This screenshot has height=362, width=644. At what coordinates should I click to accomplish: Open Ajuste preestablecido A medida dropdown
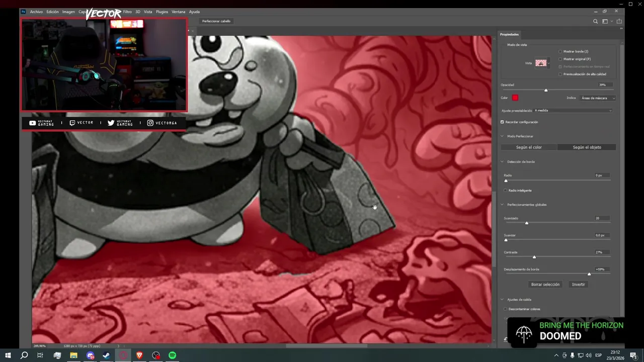point(573,110)
